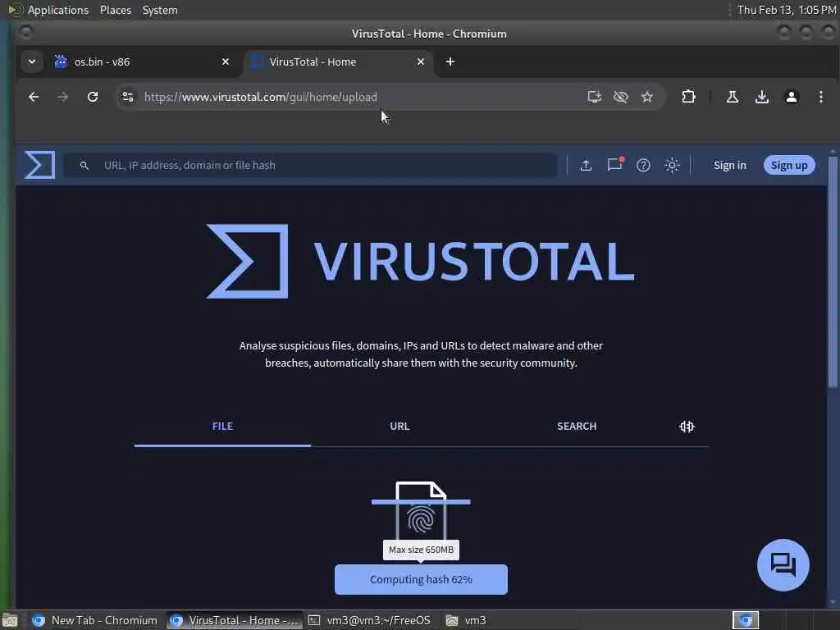Toggle the light/dark theme sun icon
Viewport: 840px width, 630px height.
[672, 166]
